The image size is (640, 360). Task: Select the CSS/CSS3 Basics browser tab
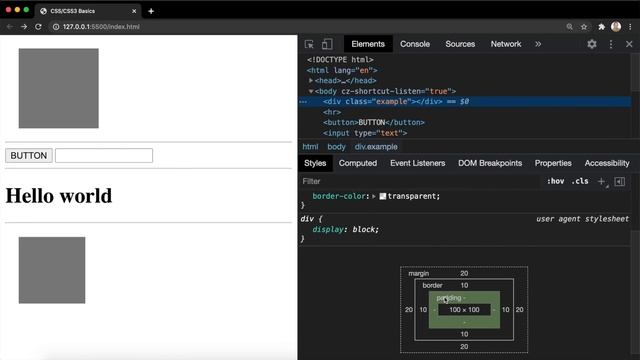pyautogui.click(x=88, y=11)
